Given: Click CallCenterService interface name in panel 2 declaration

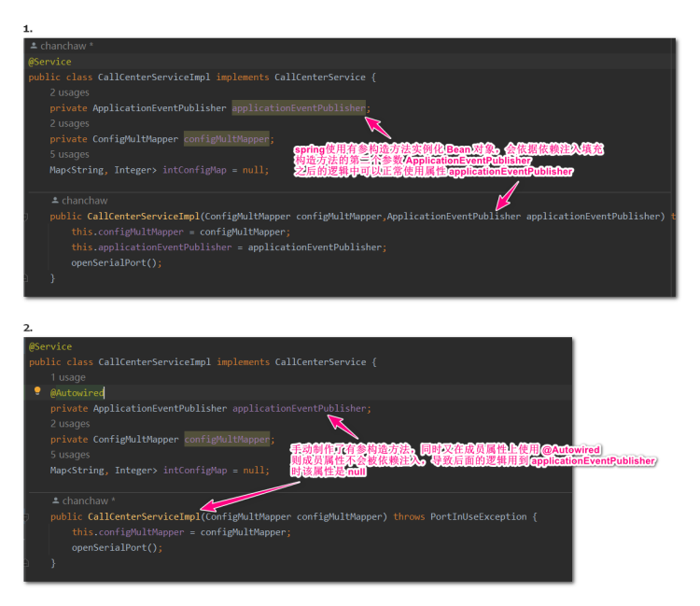Looking at the screenshot, I should coord(320,362).
